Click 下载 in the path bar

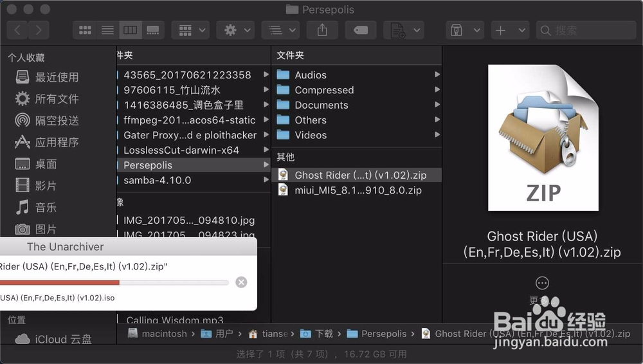[316, 334]
